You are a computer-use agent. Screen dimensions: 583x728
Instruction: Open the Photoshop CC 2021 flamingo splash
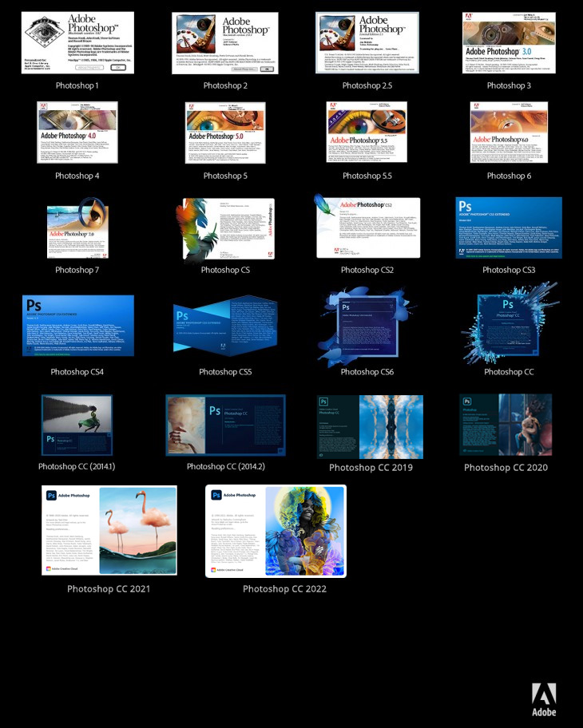(109, 530)
